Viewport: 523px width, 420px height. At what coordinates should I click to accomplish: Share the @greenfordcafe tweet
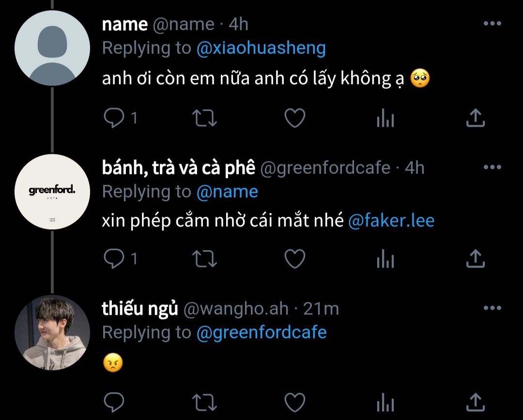(476, 259)
